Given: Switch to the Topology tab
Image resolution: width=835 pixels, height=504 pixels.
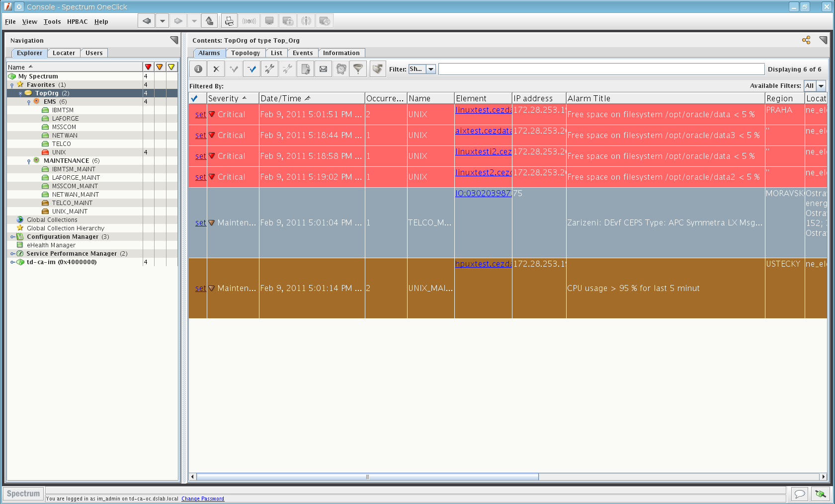Looking at the screenshot, I should [246, 53].
